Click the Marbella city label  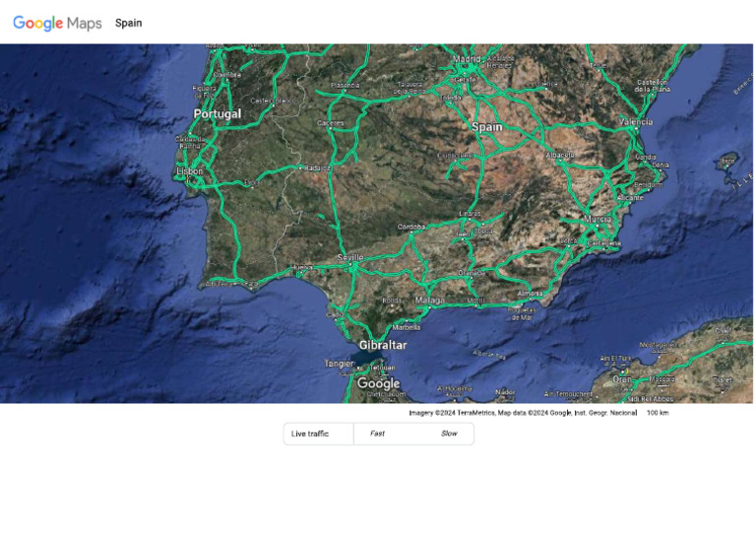406,327
